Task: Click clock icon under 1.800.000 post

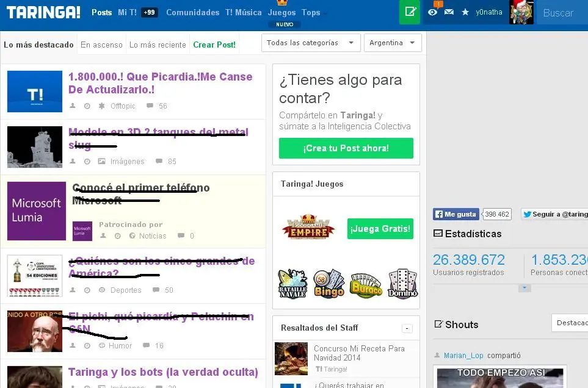Action: coord(87,106)
